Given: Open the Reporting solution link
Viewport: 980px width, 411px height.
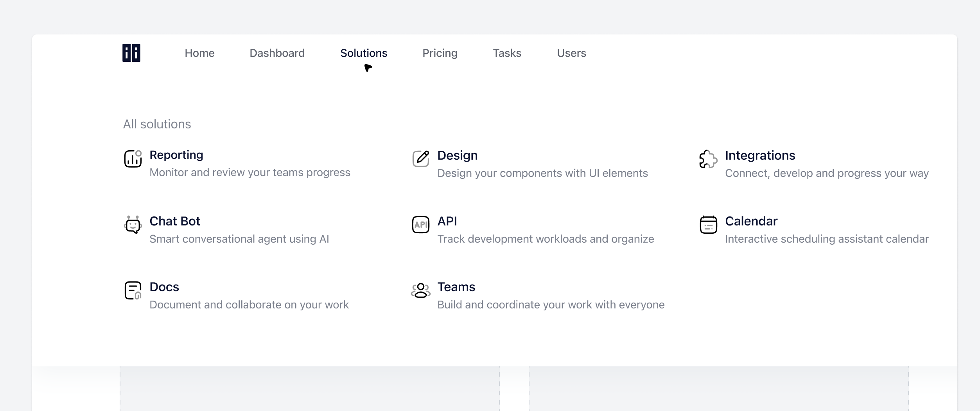Looking at the screenshot, I should (176, 155).
